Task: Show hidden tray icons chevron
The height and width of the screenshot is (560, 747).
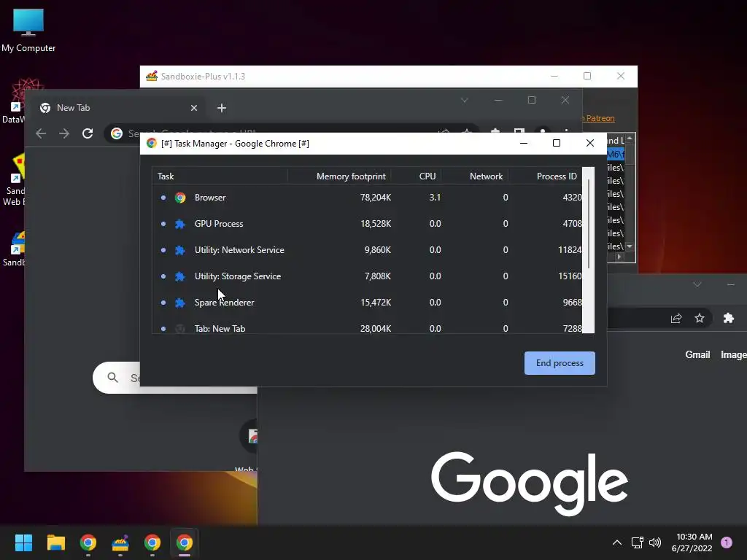Action: click(617, 542)
